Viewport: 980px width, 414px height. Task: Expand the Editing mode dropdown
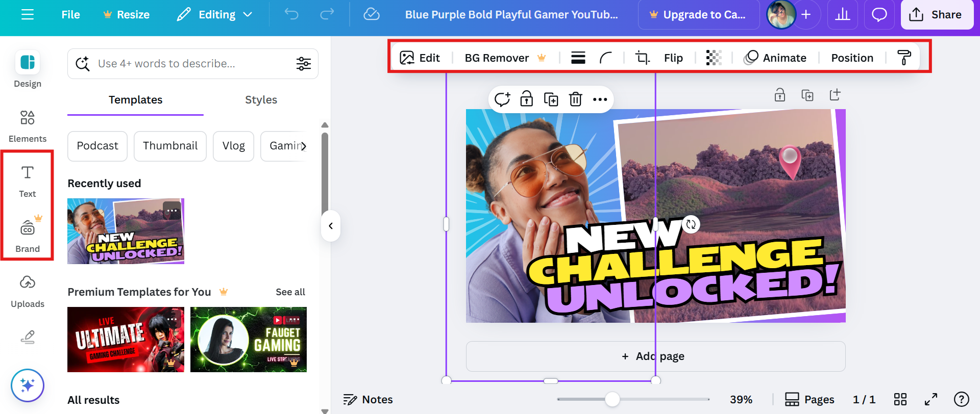pos(214,15)
